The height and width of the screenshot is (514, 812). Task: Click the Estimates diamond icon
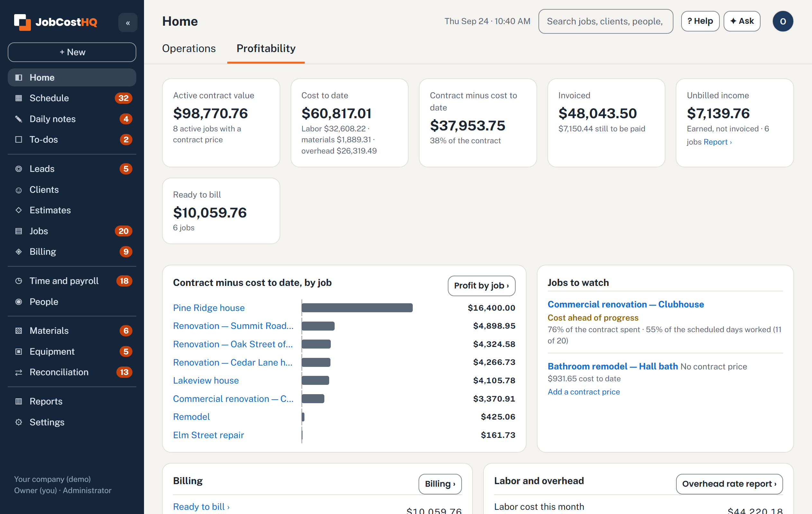(19, 210)
